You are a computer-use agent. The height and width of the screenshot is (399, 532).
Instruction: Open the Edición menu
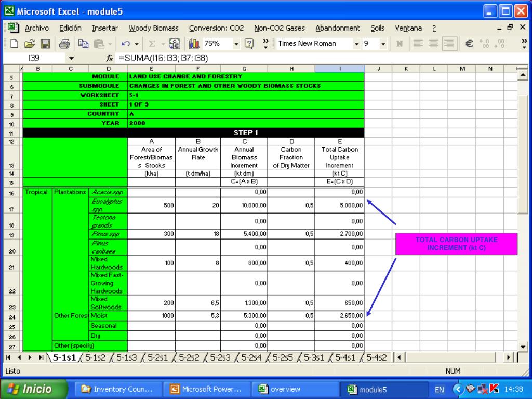click(x=70, y=28)
